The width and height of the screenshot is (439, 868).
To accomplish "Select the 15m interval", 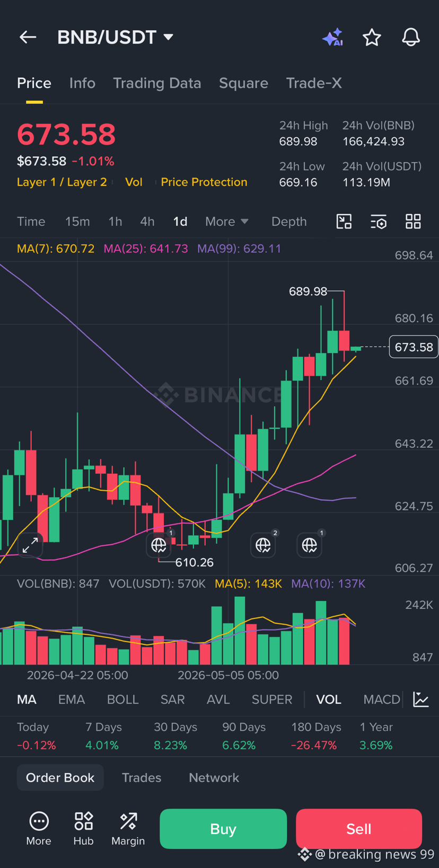I will pos(77,222).
